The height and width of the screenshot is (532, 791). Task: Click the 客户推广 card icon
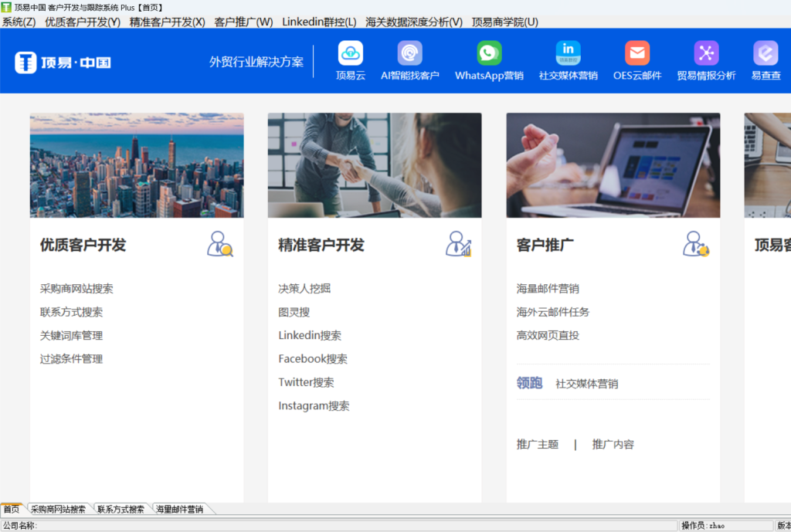pyautogui.click(x=696, y=244)
